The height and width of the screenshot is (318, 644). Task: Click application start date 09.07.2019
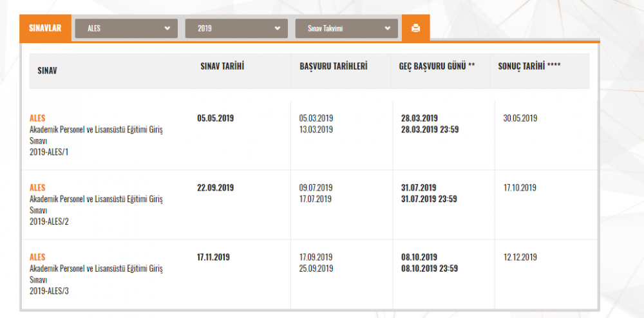[316, 188]
